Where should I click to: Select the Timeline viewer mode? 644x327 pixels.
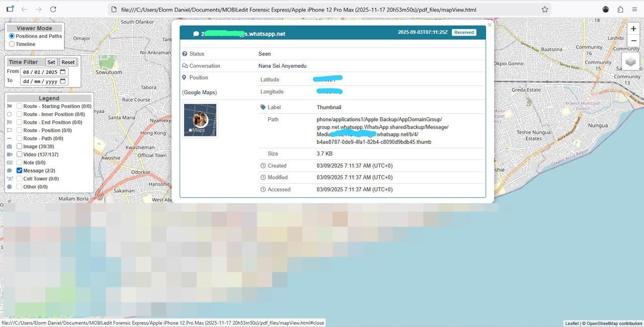tap(12, 44)
